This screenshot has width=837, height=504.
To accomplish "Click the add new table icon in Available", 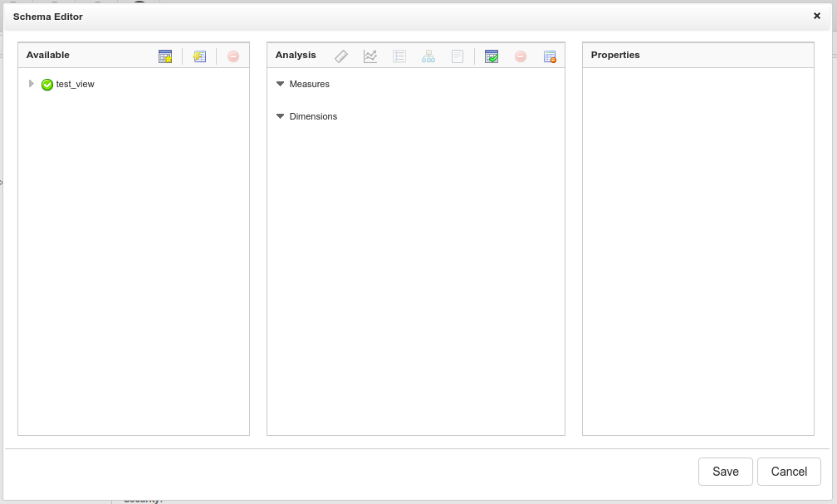I will pyautogui.click(x=165, y=56).
